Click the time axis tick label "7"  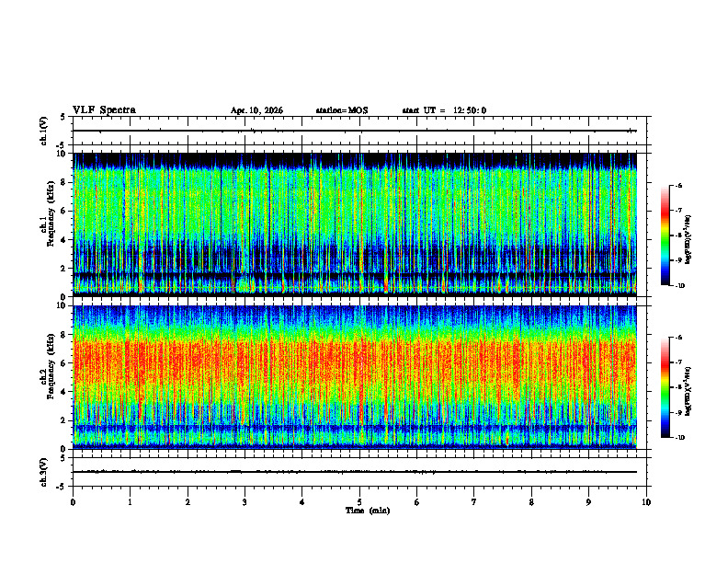tap(474, 502)
